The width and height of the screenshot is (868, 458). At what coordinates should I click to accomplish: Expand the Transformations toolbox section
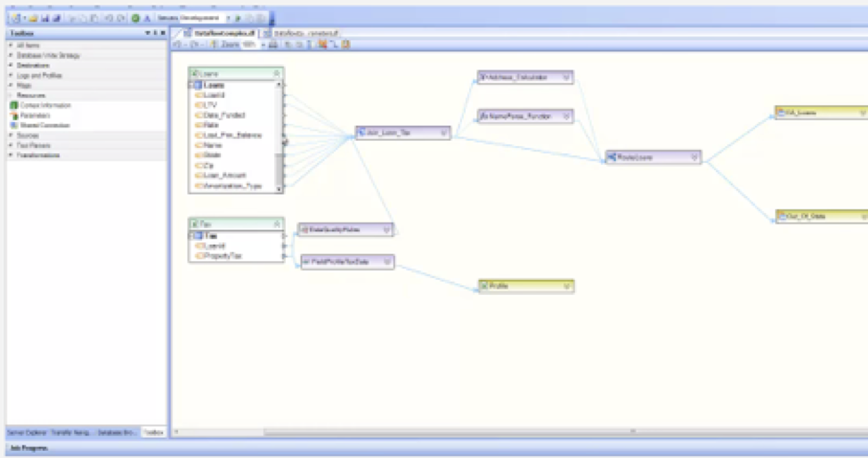click(11, 155)
